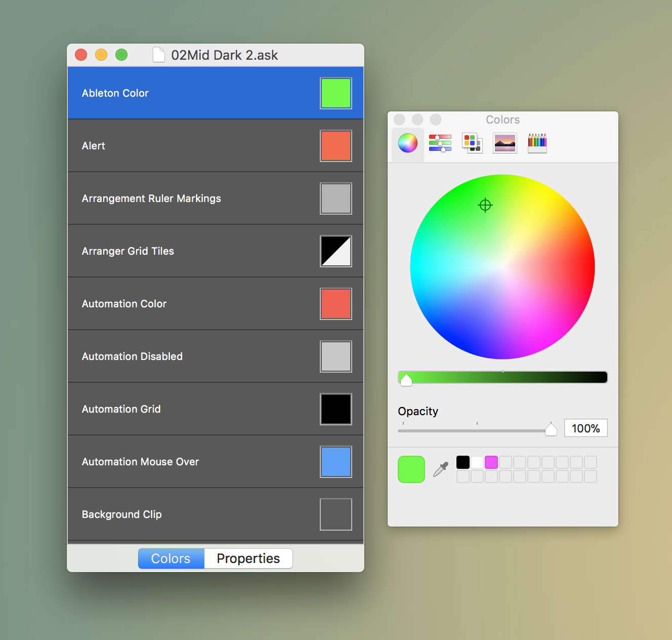This screenshot has width=672, height=640.
Task: Open the Background Clip swatch
Action: pos(336,514)
